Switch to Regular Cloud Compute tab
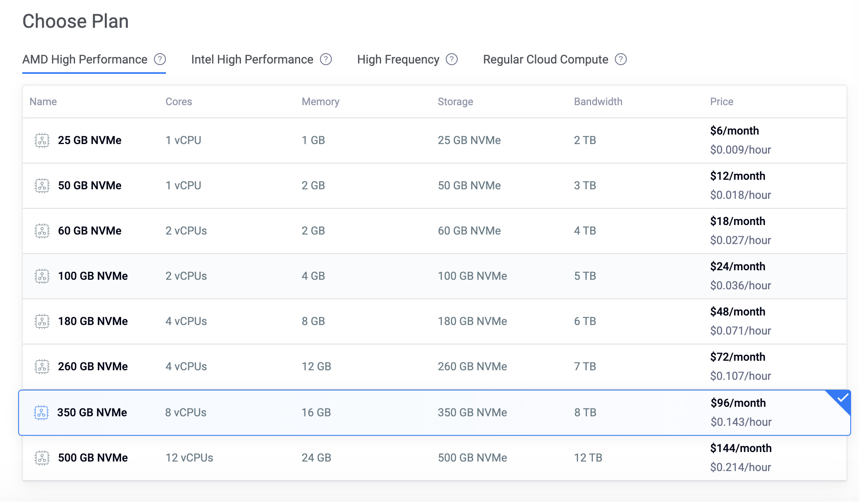This screenshot has height=504, width=859. click(545, 60)
